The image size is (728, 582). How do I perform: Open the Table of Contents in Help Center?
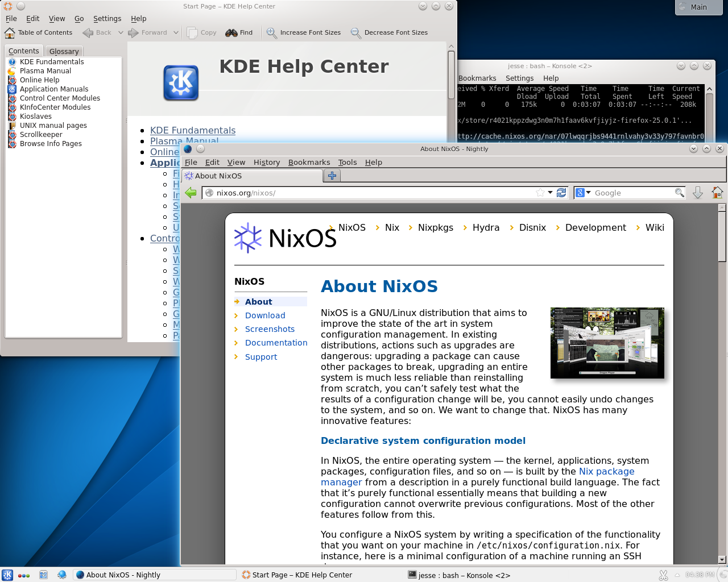click(39, 32)
